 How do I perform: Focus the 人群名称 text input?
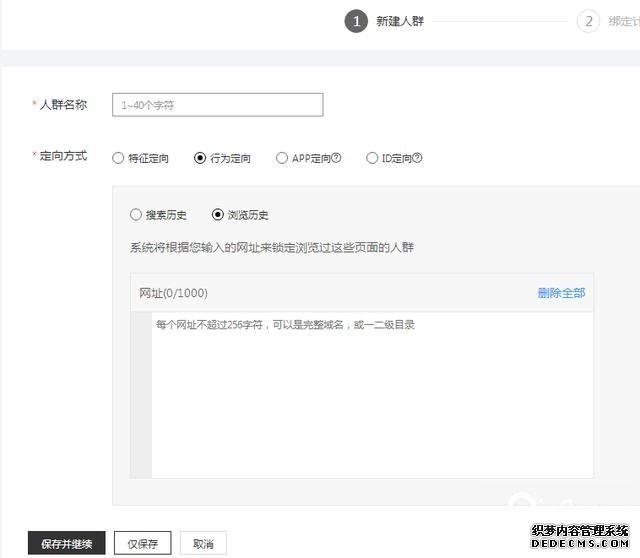coord(217,104)
